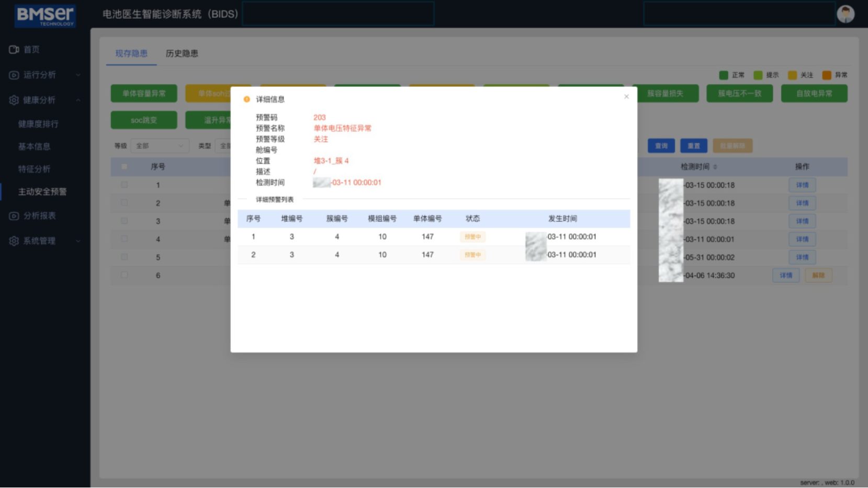Click the yellow 单体soh filter button
The image size is (868, 488).
pos(208,93)
